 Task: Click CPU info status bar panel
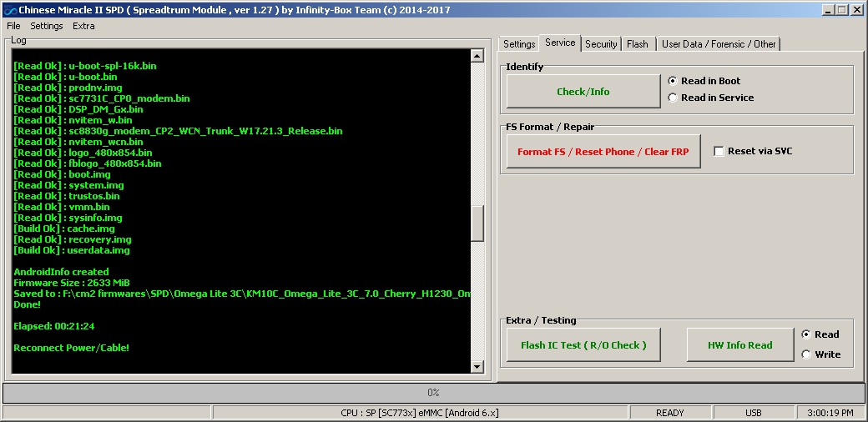tap(420, 413)
